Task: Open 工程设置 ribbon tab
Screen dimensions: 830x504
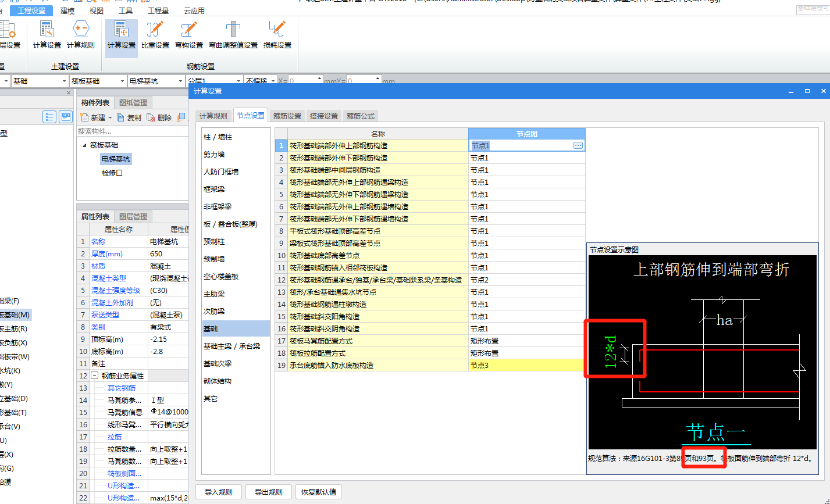Action: coord(31,10)
